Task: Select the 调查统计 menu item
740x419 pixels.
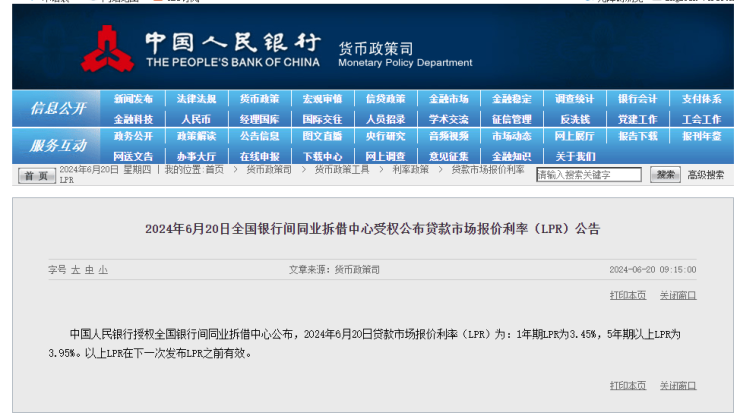Action: click(x=574, y=99)
